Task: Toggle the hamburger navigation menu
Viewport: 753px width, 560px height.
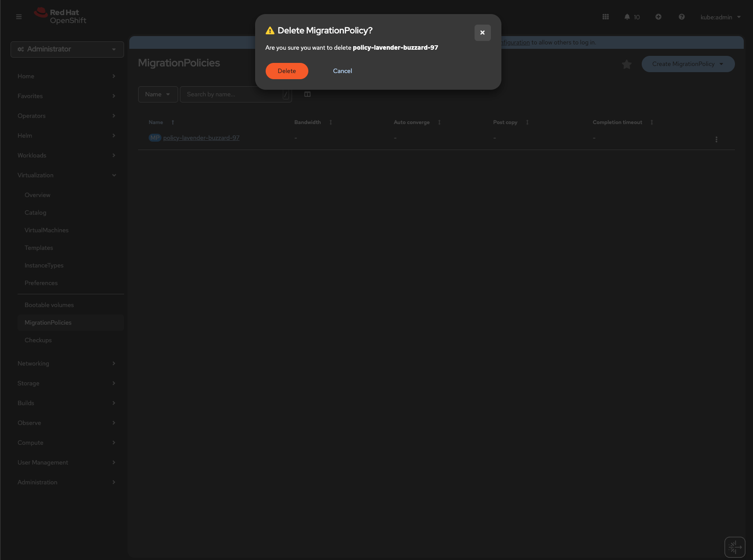Action: pos(19,17)
